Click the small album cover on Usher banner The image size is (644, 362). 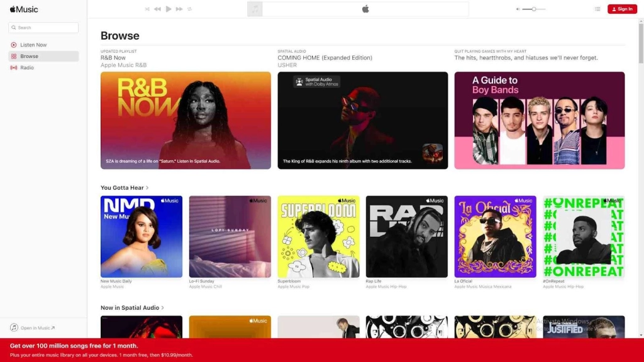(433, 153)
